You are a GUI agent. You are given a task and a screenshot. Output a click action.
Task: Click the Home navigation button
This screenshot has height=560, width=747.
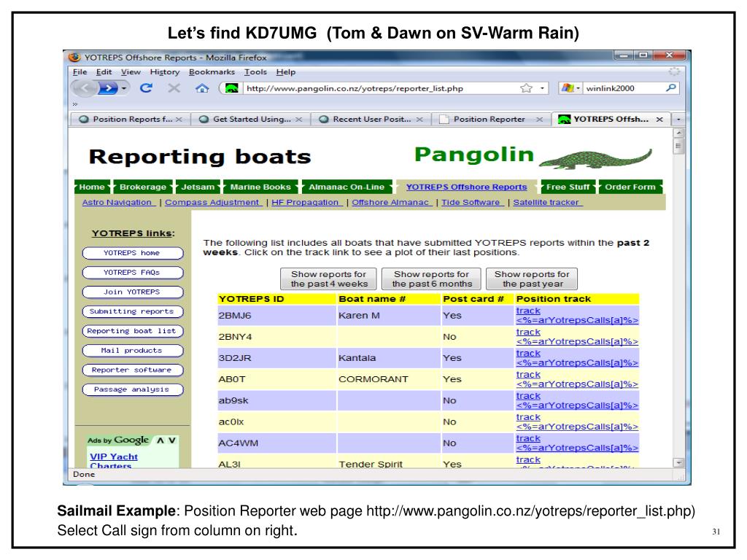pos(92,187)
